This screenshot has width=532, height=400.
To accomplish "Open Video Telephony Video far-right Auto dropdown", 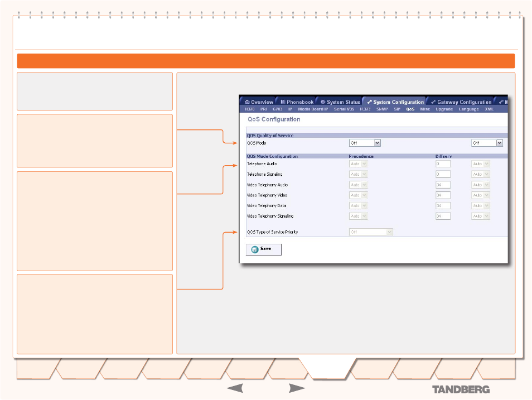I will pyautogui.click(x=481, y=195).
